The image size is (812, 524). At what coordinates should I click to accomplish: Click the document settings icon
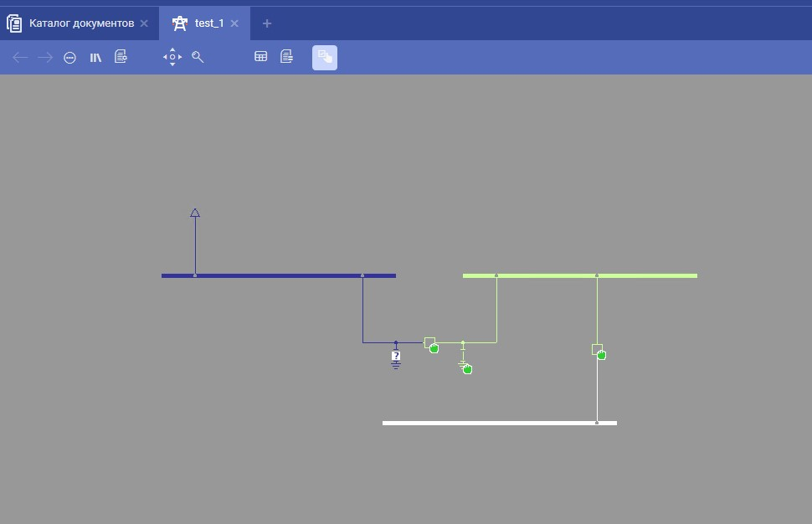121,57
